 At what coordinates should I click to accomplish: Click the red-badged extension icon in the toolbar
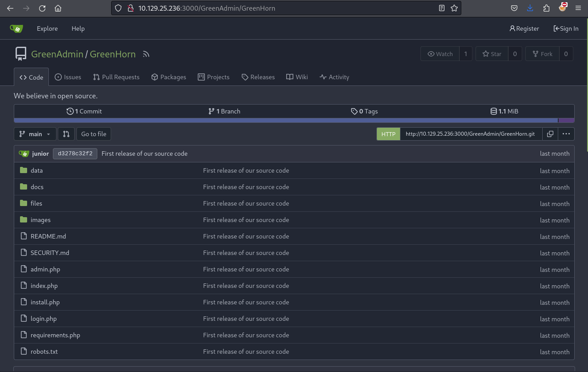coord(562,7)
